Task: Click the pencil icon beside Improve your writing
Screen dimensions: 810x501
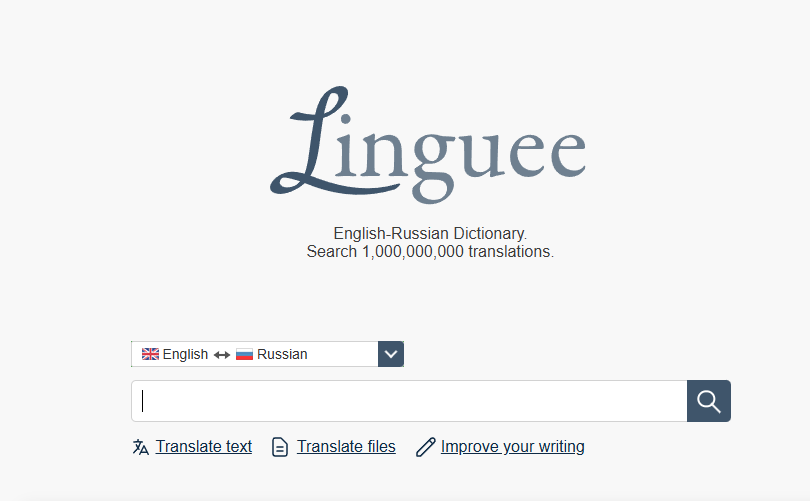Action: pos(426,447)
